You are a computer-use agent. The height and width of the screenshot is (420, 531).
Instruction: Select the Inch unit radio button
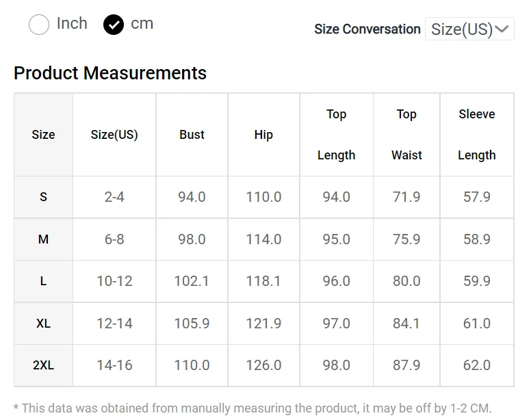[39, 25]
